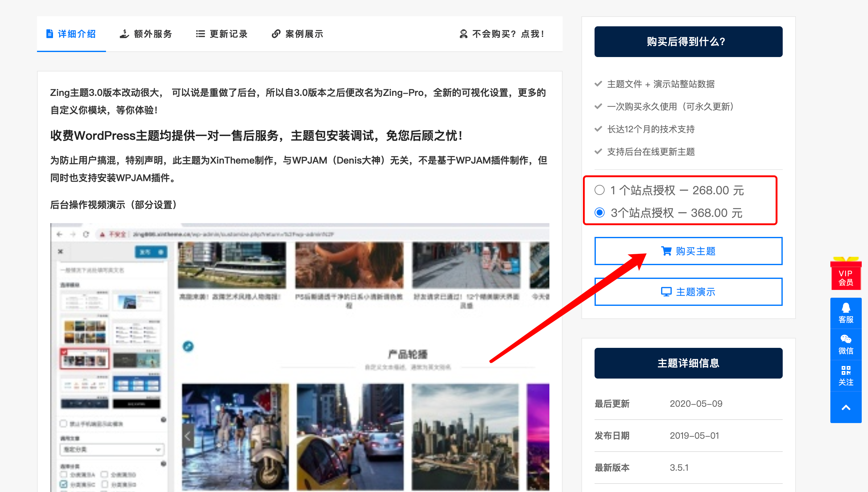Click the 不会购买？点我！ link
The height and width of the screenshot is (492, 868).
point(502,34)
